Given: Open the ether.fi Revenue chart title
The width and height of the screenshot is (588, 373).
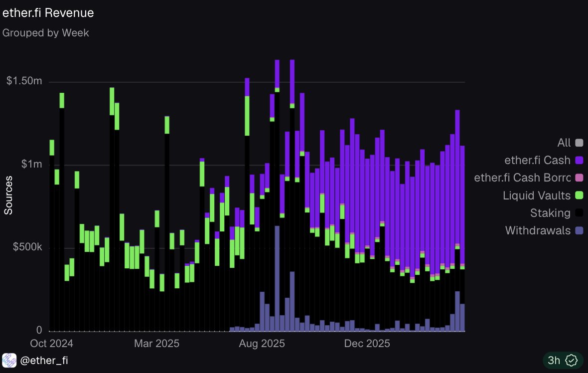Looking at the screenshot, I should coord(48,13).
